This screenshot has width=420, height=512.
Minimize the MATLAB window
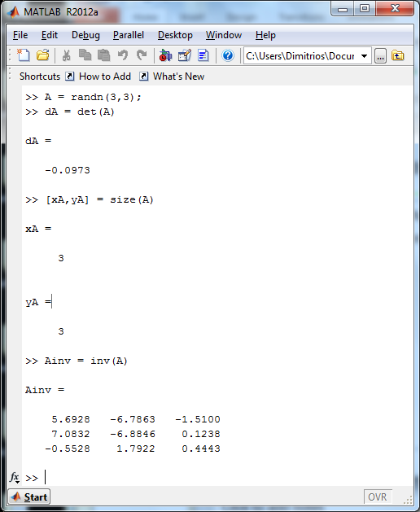(x=343, y=8)
